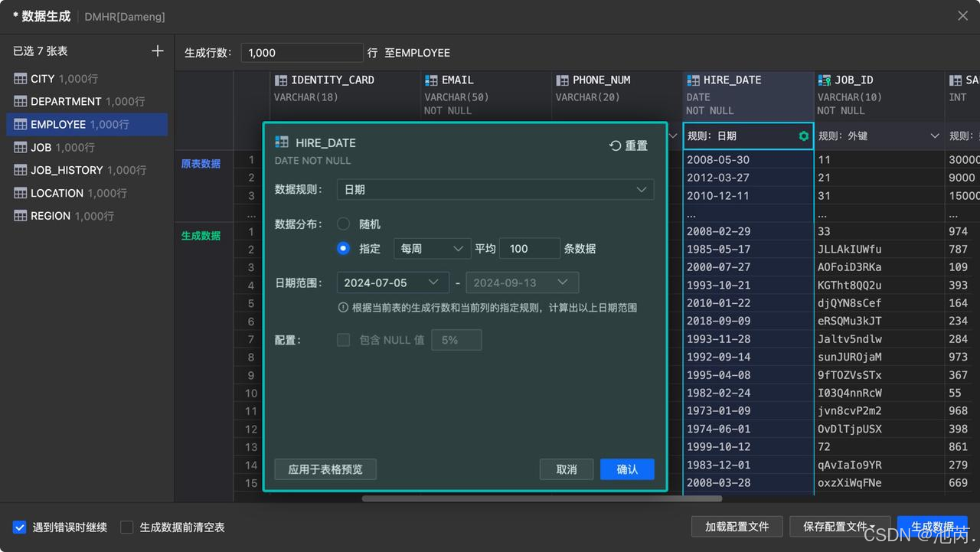Image resolution: width=980 pixels, height=552 pixels.
Task: Click the PHONE_NUM column header icon
Action: tap(561, 80)
